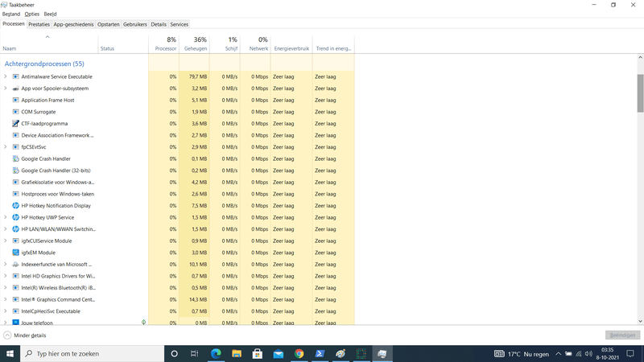
Task: Expand HP Hotkey UWP Service group
Action: 6,217
